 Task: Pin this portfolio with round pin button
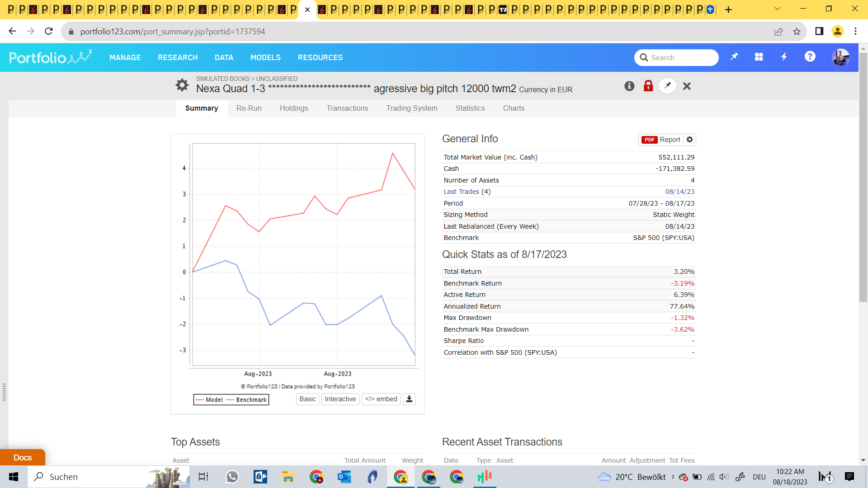tap(668, 86)
